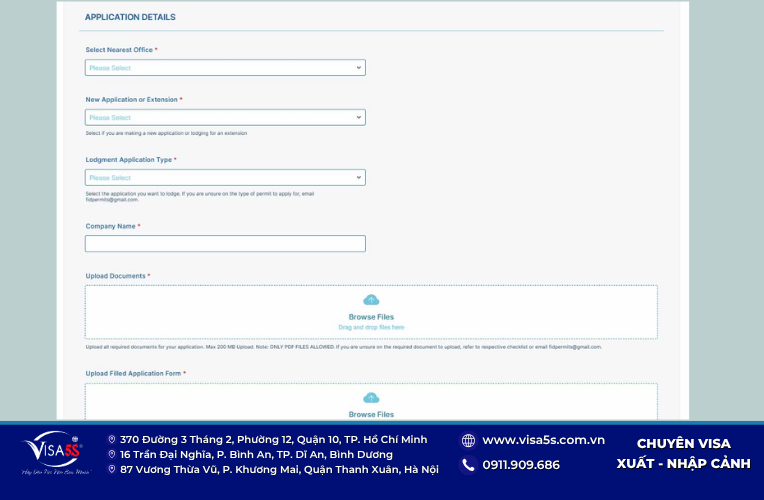
Task: Open the www.visa5s.com.vn website link
Action: 543,440
